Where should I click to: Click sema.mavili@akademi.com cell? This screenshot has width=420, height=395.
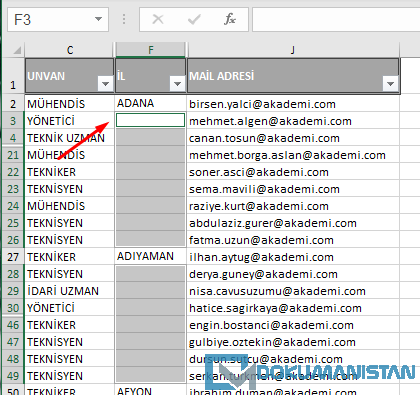[x=293, y=189]
